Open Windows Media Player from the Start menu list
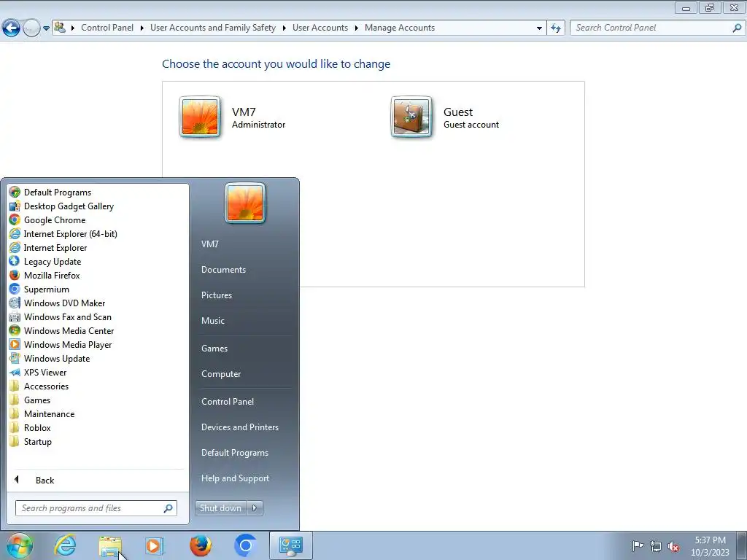The height and width of the screenshot is (560, 747). 61,344
